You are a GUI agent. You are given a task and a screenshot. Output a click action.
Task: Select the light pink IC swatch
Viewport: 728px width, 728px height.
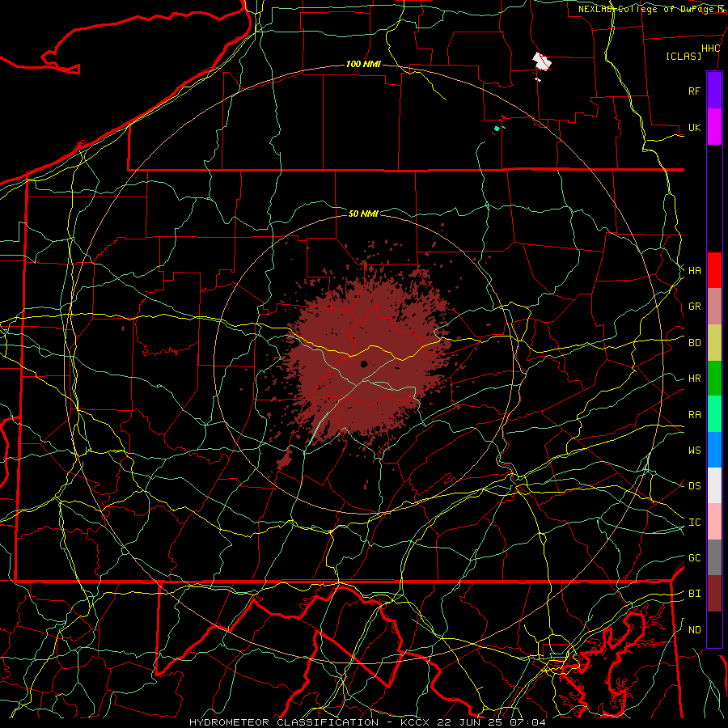coord(714,522)
